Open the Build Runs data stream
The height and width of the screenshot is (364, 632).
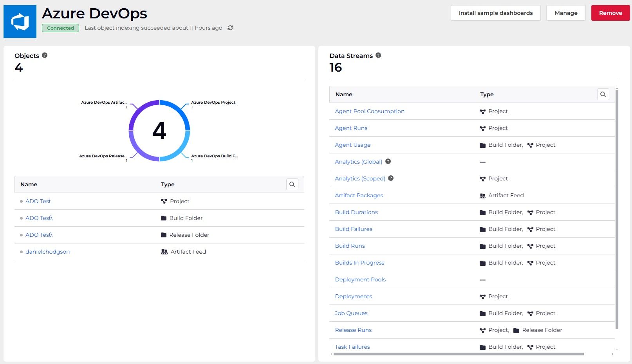pos(350,246)
